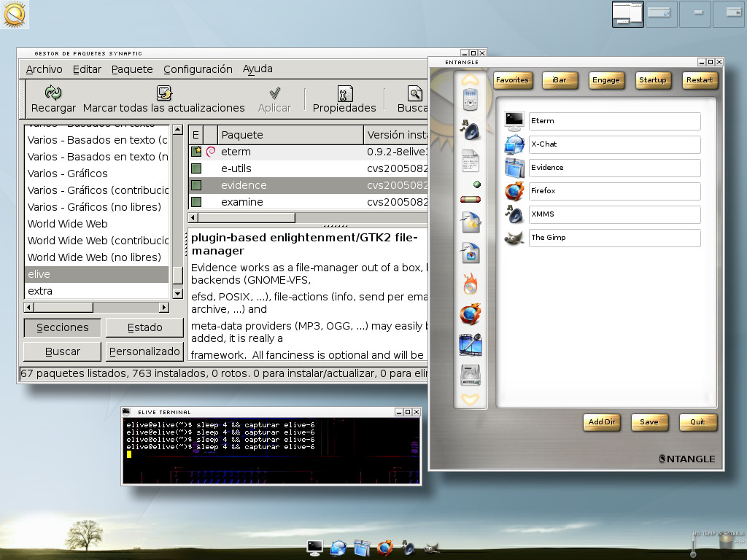This screenshot has width=747, height=560.
Task: Click the up arrow of the sections list scrollbar
Action: 178,130
